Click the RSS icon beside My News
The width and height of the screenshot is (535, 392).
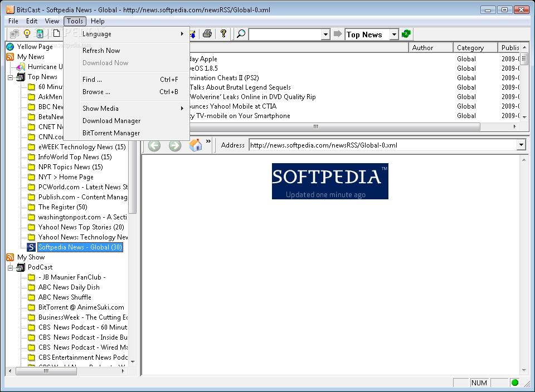[x=10, y=57]
